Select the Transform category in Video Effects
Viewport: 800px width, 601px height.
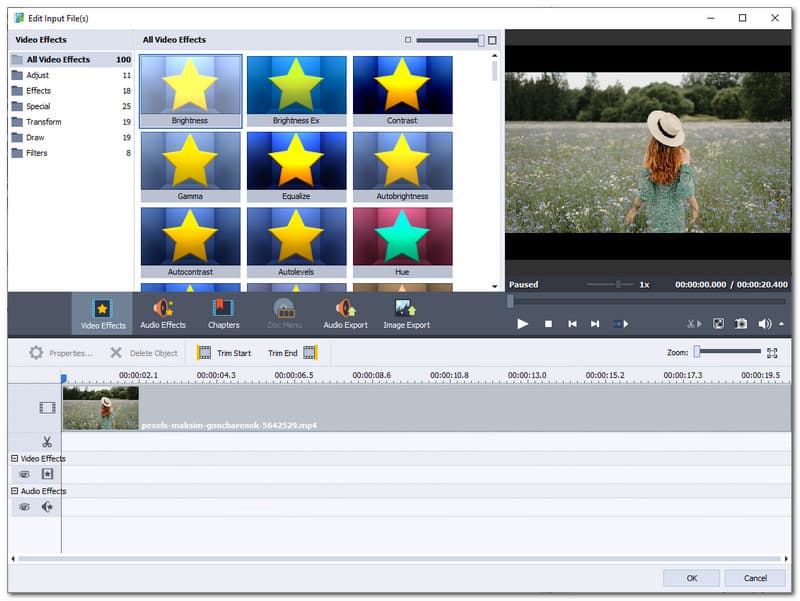pos(43,122)
